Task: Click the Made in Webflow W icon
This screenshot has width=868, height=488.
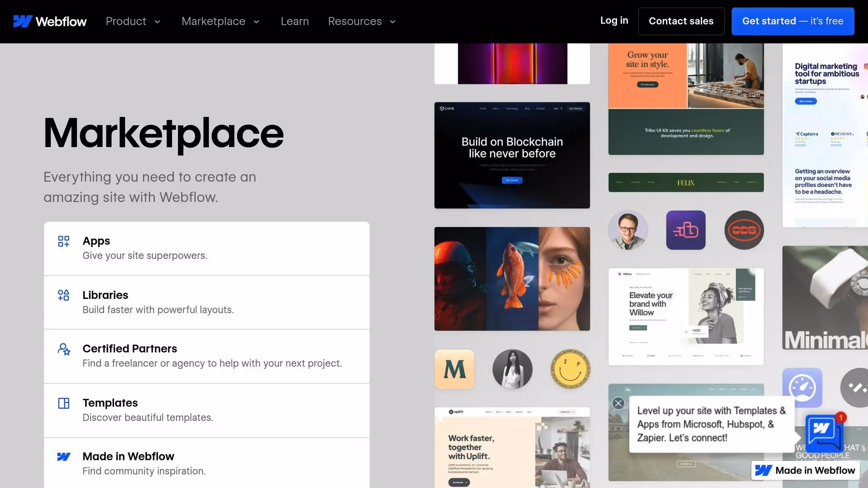Action: [x=64, y=456]
